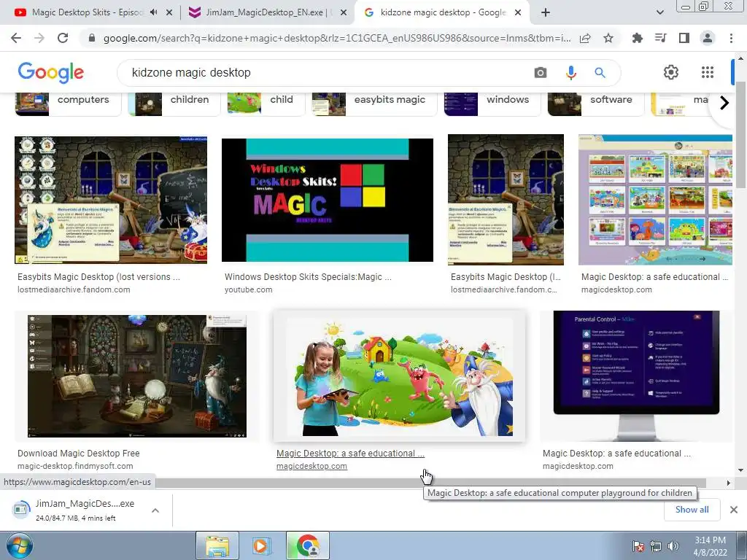Open the Chrome three-dot menu
Image resolution: width=747 pixels, height=560 pixels.
click(731, 38)
